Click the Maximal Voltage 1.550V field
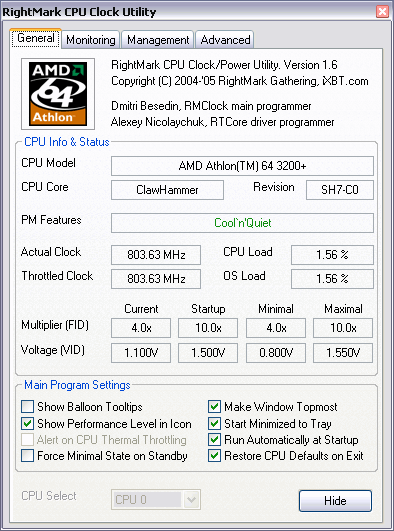Screen dimensions: 394x531 [x=343, y=353]
